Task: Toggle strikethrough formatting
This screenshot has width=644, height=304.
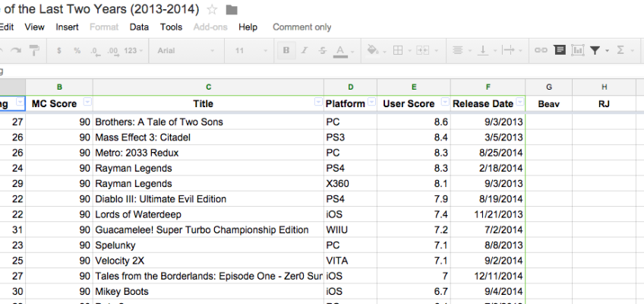Action: coord(323,50)
